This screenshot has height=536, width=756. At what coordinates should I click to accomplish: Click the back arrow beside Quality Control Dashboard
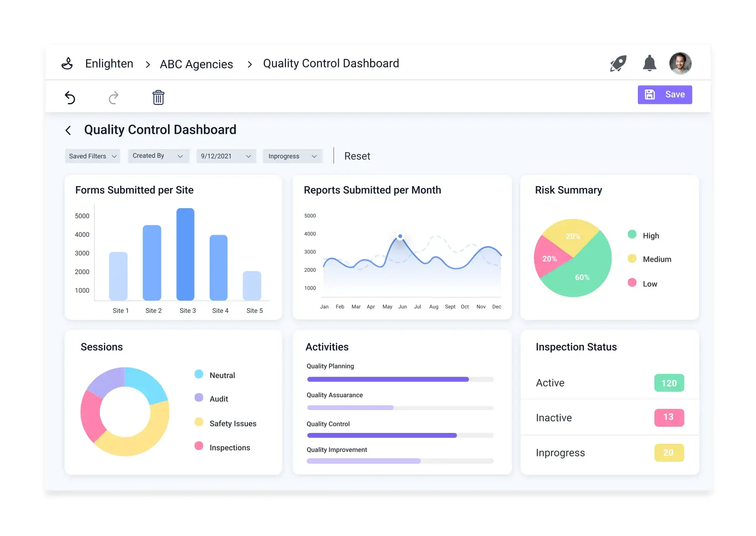coord(68,130)
